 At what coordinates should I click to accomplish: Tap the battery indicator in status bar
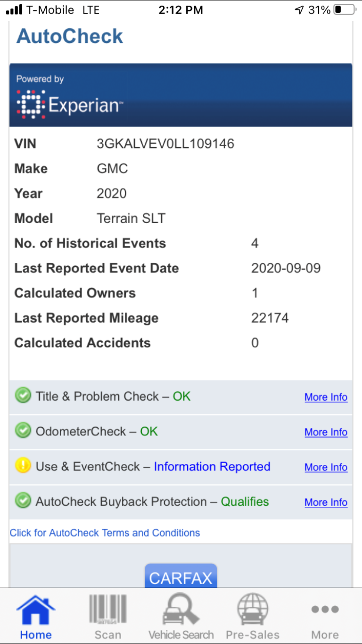[x=345, y=9]
